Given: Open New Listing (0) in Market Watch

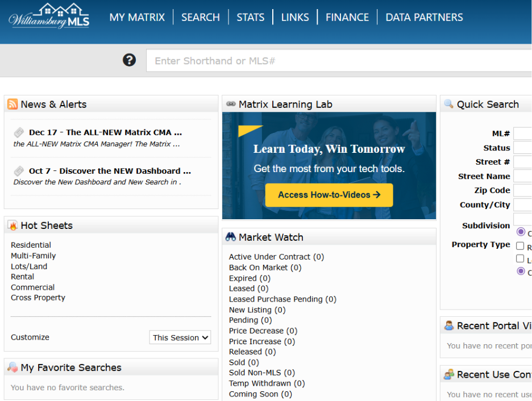Looking at the screenshot, I should [257, 310].
